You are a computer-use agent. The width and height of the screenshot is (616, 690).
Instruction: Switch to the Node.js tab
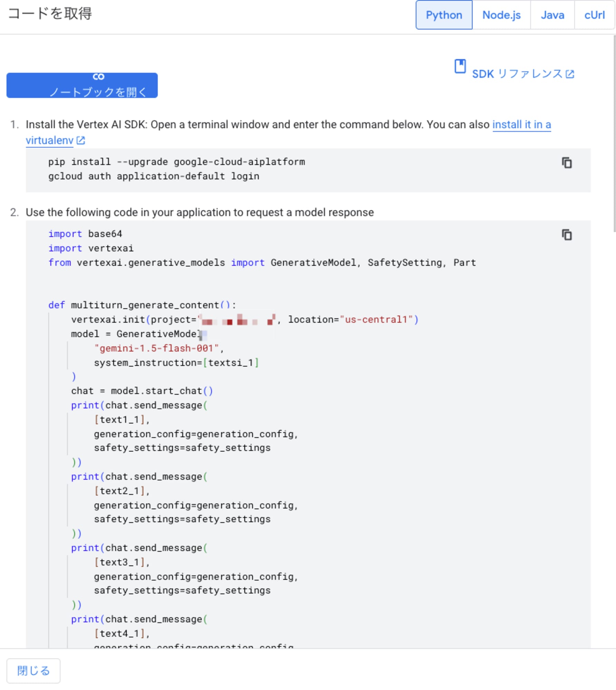tap(501, 15)
